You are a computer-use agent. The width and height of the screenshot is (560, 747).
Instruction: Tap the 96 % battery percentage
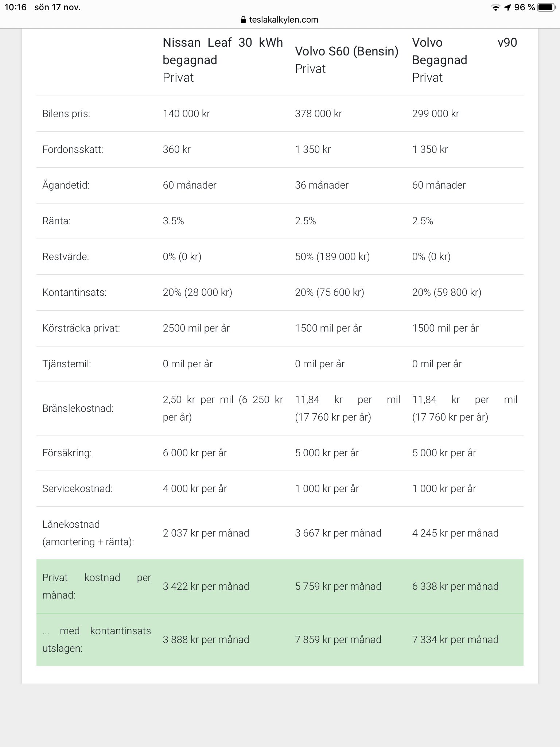pyautogui.click(x=525, y=7)
